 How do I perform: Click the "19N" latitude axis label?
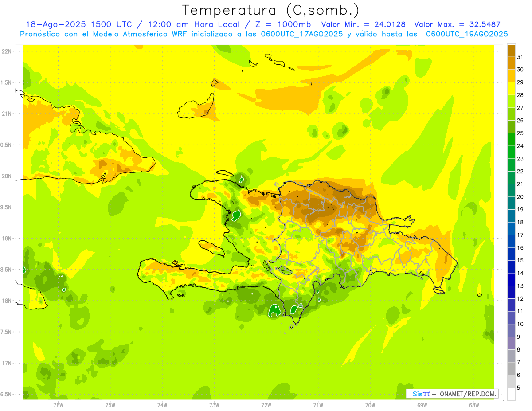[7, 239]
